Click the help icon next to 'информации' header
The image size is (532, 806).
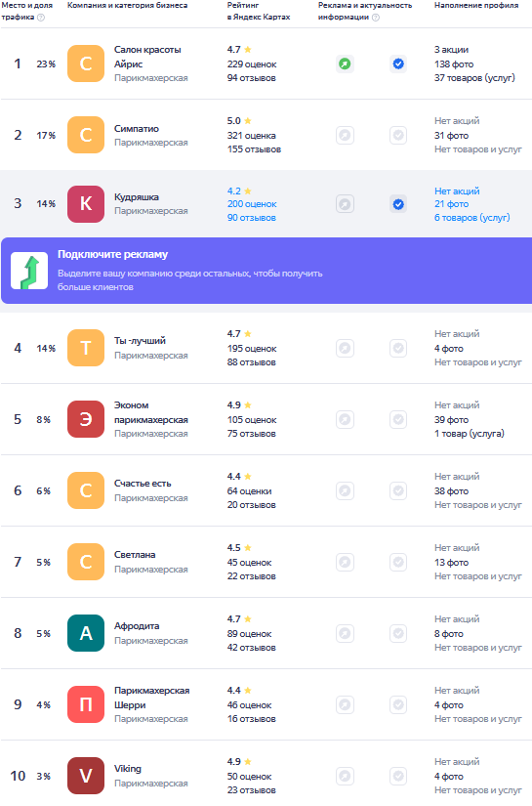[376, 18]
